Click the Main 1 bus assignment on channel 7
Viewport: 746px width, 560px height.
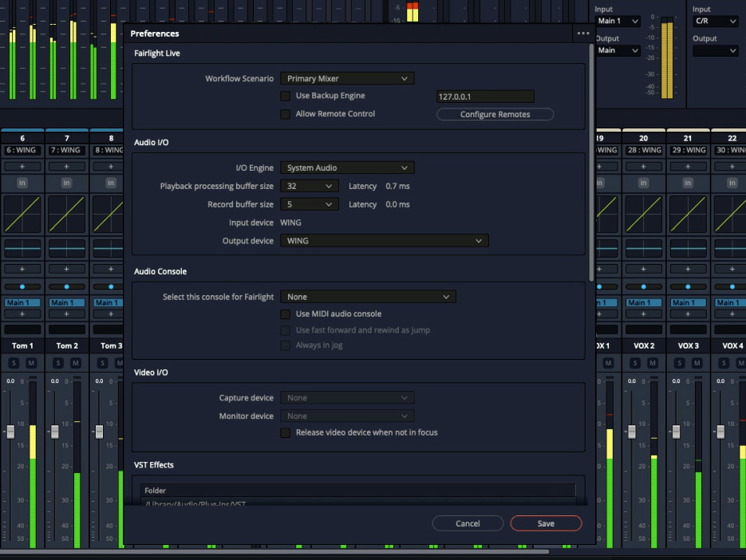67,302
